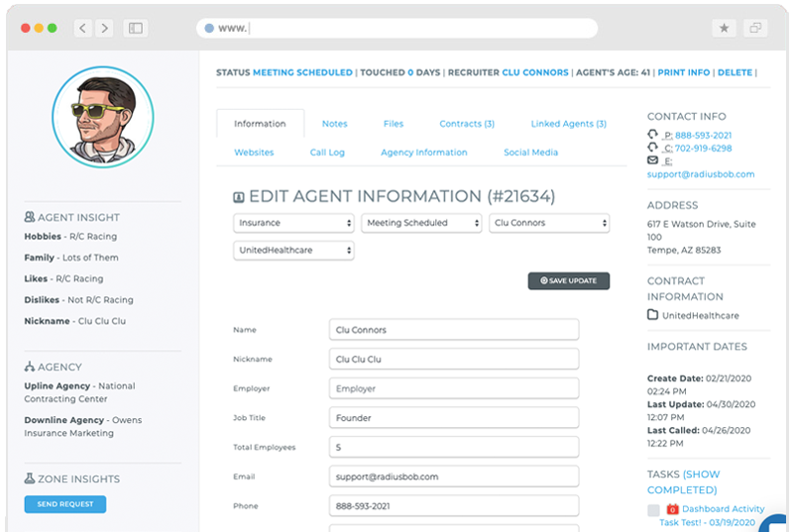Click the 'Nickname - Clu Clu Clu' insight text

[x=75, y=321]
